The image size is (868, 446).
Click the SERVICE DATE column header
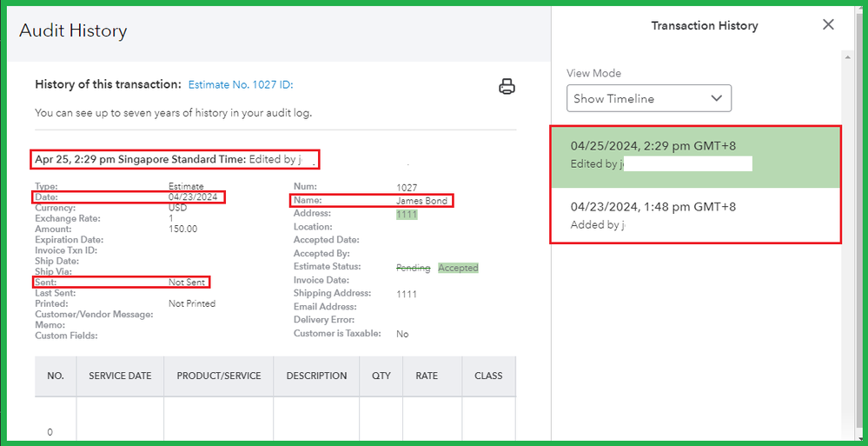point(120,376)
